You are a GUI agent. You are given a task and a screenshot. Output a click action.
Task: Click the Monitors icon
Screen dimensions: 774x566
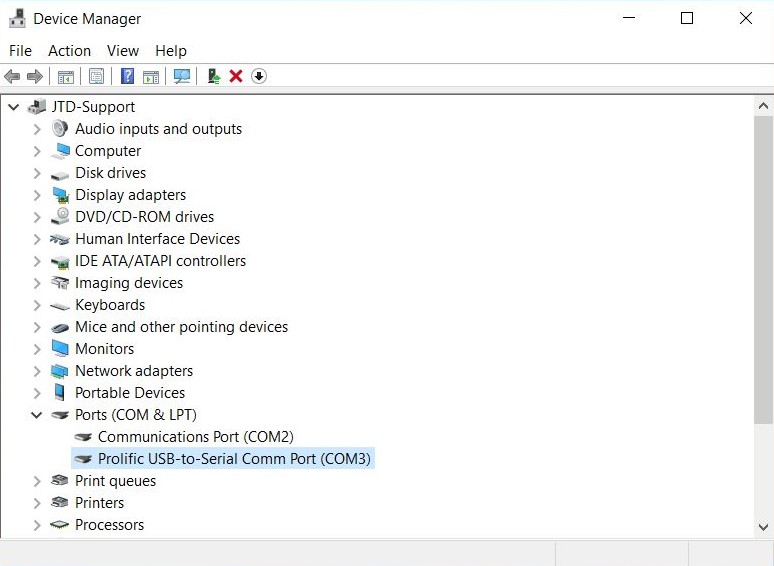pos(60,348)
